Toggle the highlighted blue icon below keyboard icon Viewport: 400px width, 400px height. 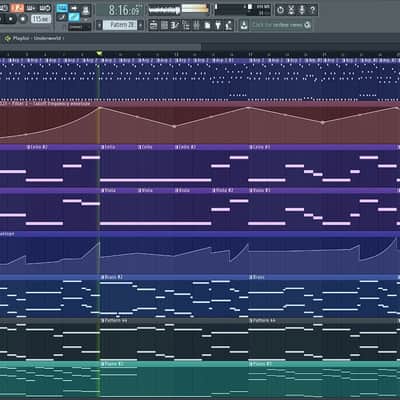click(x=74, y=17)
